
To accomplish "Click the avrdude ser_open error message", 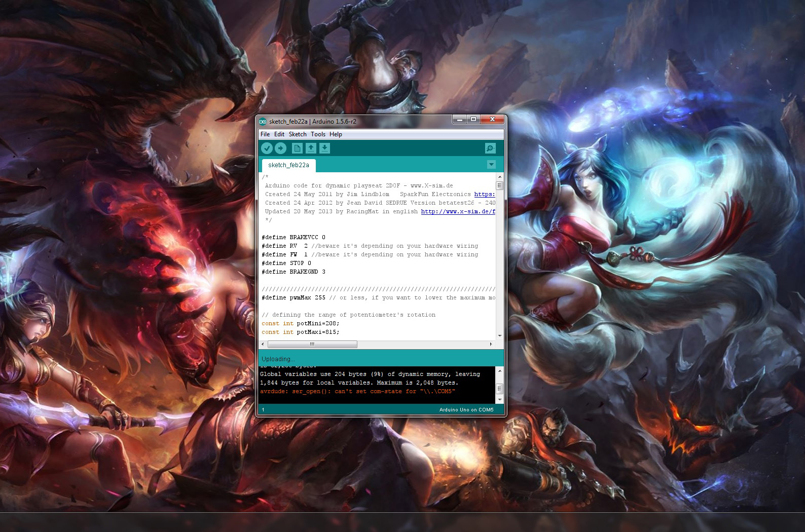I will (357, 391).
